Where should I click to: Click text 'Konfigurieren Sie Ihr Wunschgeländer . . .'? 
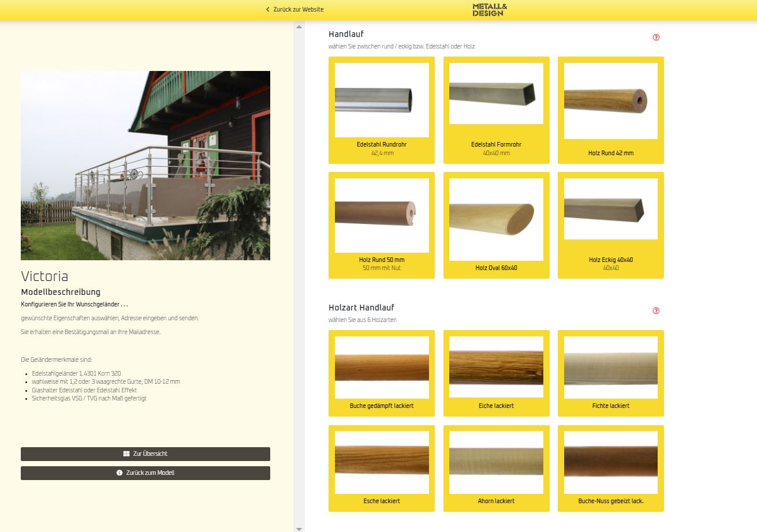coord(74,304)
